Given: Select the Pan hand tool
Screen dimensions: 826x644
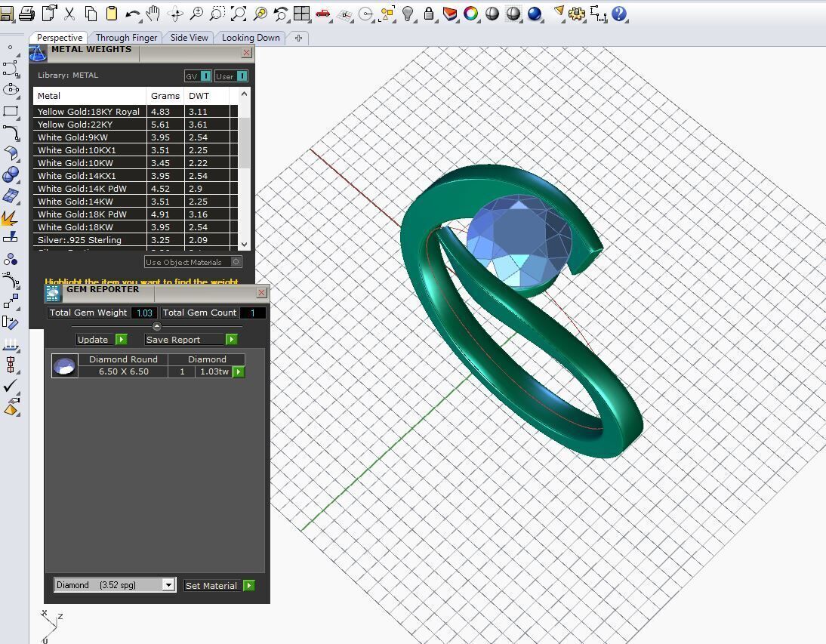Looking at the screenshot, I should (x=153, y=14).
